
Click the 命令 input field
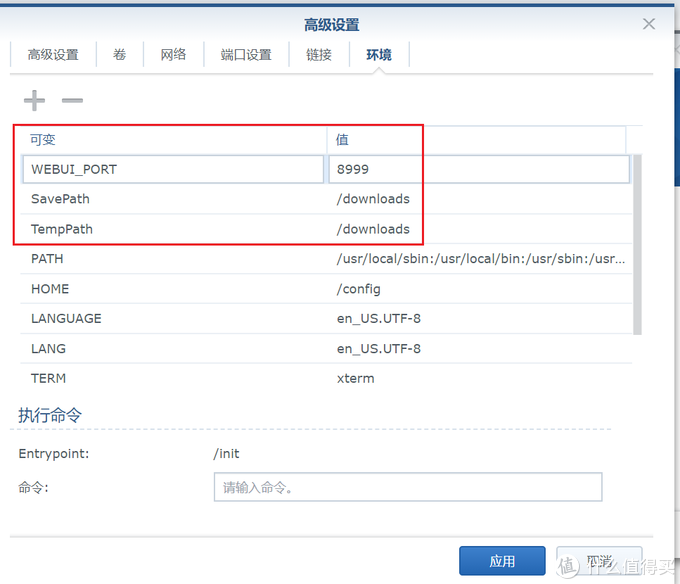point(407,487)
